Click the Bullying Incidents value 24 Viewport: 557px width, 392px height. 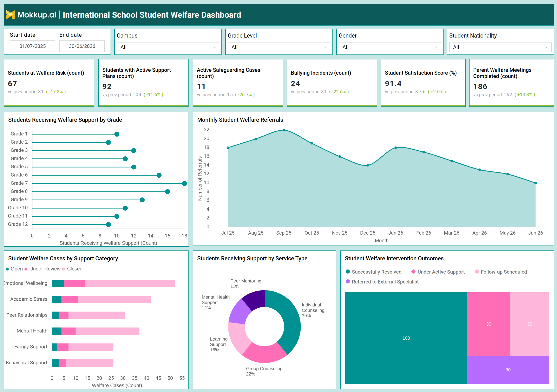pos(295,84)
